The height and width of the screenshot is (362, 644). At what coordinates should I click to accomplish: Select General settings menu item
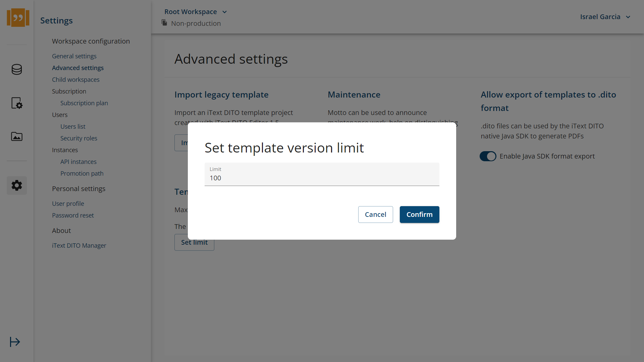74,56
